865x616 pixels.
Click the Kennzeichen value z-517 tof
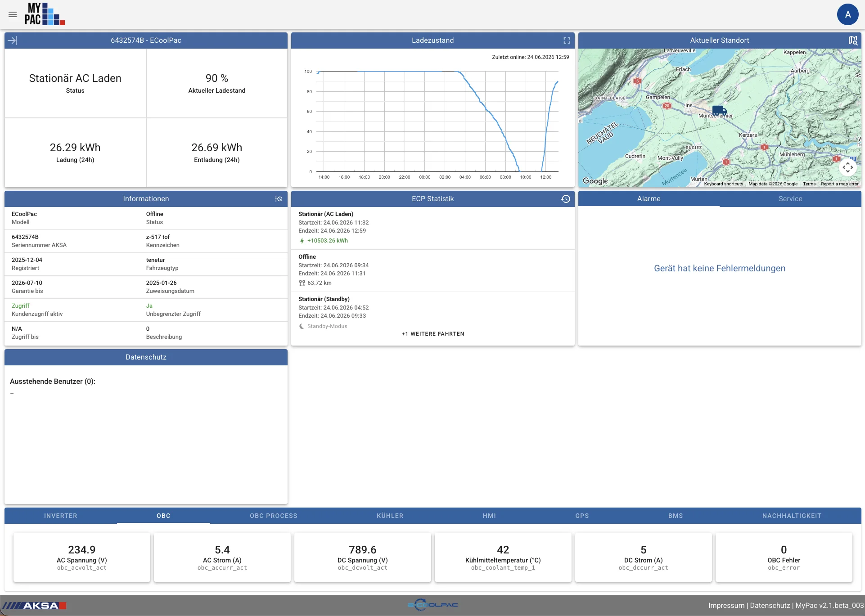pos(158,237)
